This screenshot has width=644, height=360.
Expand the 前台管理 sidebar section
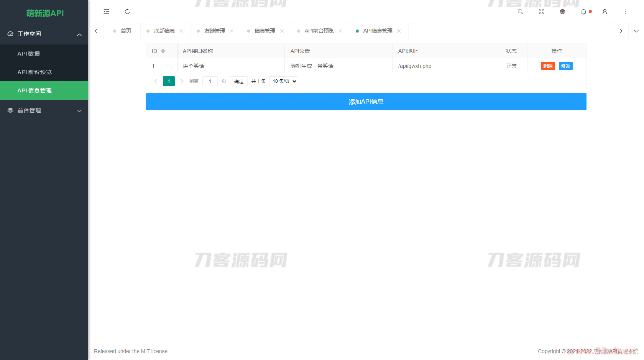click(44, 110)
